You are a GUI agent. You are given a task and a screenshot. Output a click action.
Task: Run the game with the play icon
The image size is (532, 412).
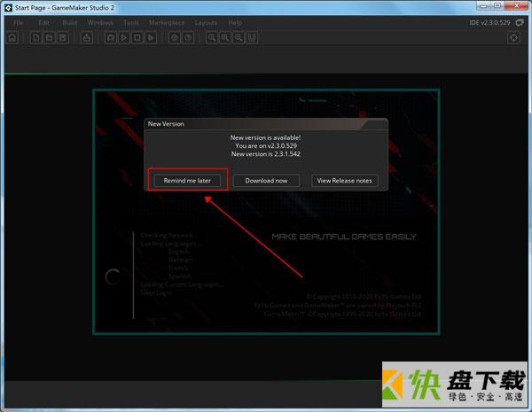tap(124, 37)
